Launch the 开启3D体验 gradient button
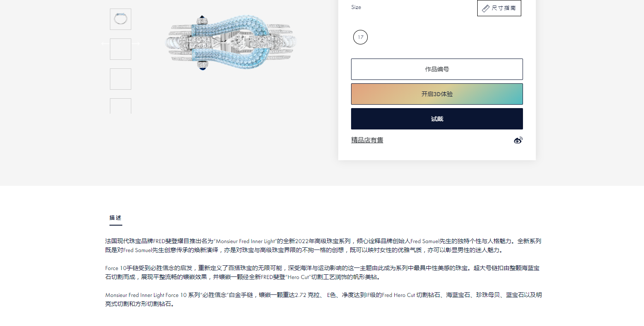 [x=437, y=94]
